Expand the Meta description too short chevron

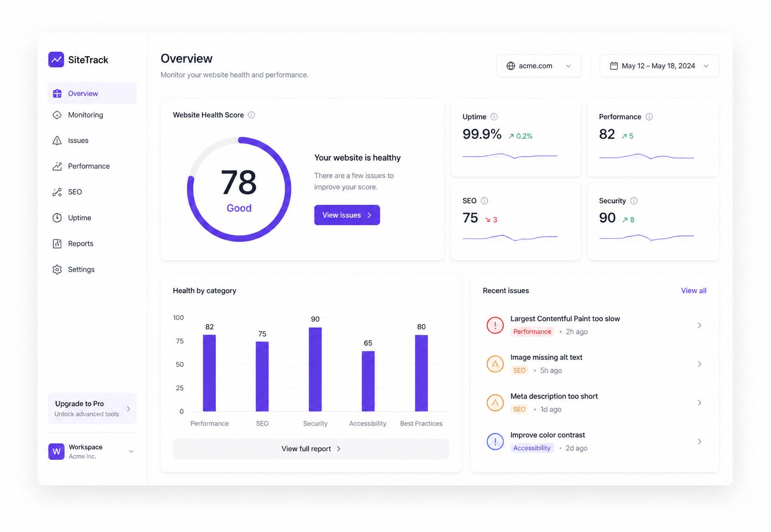coord(700,402)
